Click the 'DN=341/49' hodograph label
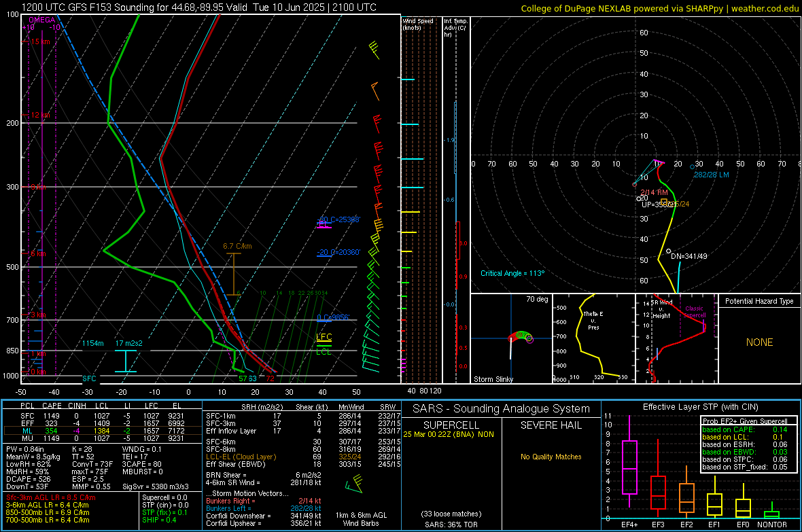Image resolution: width=802 pixels, height=532 pixels. 689,255
